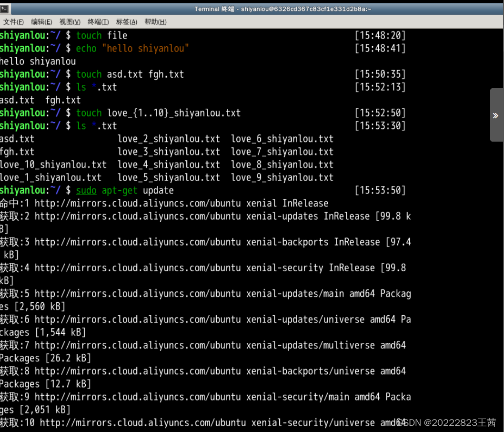Expand the side panel double-chevron handle

495,115
